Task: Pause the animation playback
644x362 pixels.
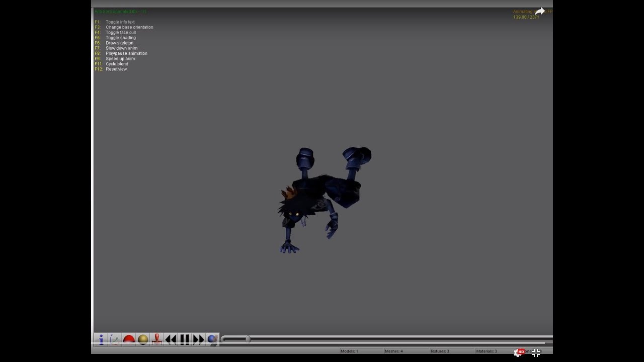Action: point(185,339)
